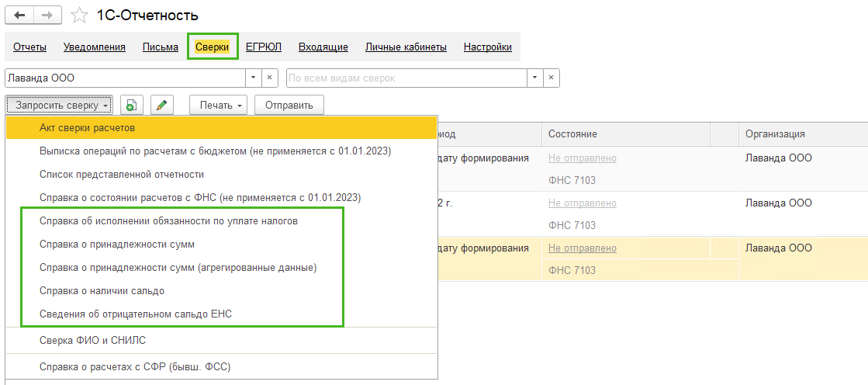Choose Сведения об отрицательном сальдо ЕНС
The height and width of the screenshot is (385, 868).
(x=221, y=314)
